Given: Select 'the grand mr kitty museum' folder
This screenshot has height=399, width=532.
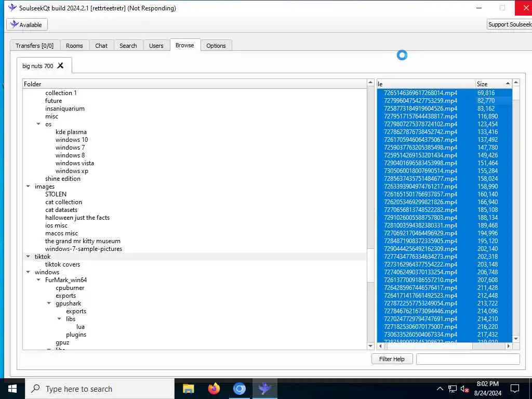Looking at the screenshot, I should coord(83,241).
